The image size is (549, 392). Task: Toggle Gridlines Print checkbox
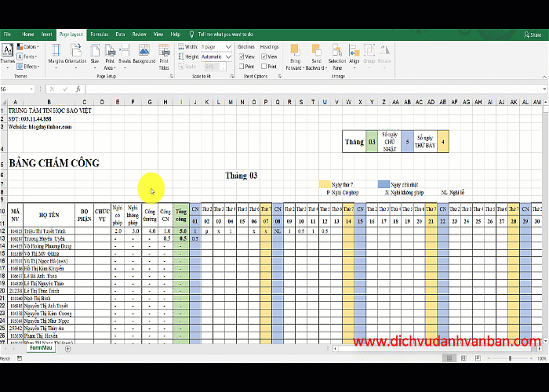point(242,66)
